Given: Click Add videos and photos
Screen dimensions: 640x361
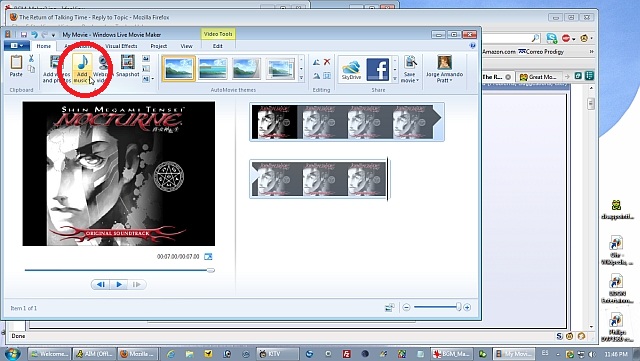Looking at the screenshot, I should (56, 69).
